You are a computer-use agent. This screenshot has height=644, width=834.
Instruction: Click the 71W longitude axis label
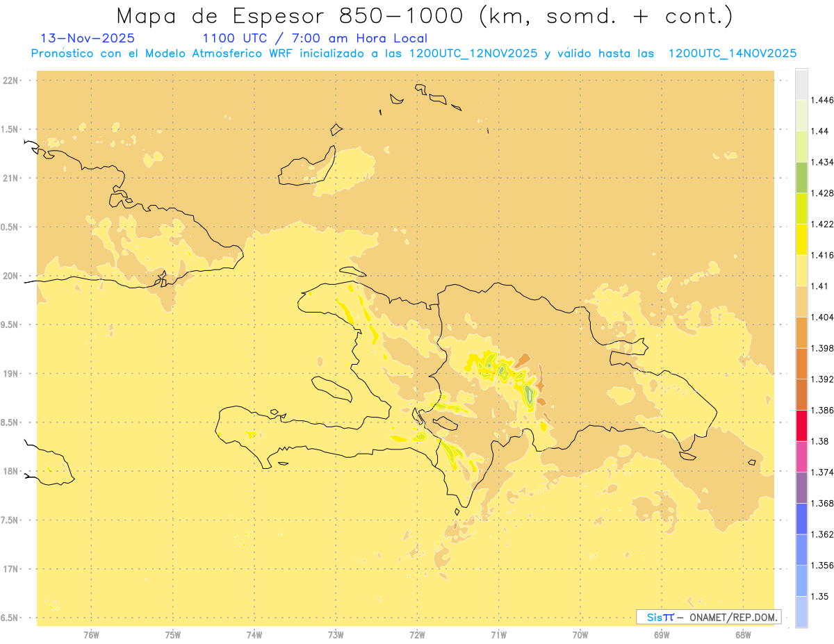pyautogui.click(x=498, y=635)
